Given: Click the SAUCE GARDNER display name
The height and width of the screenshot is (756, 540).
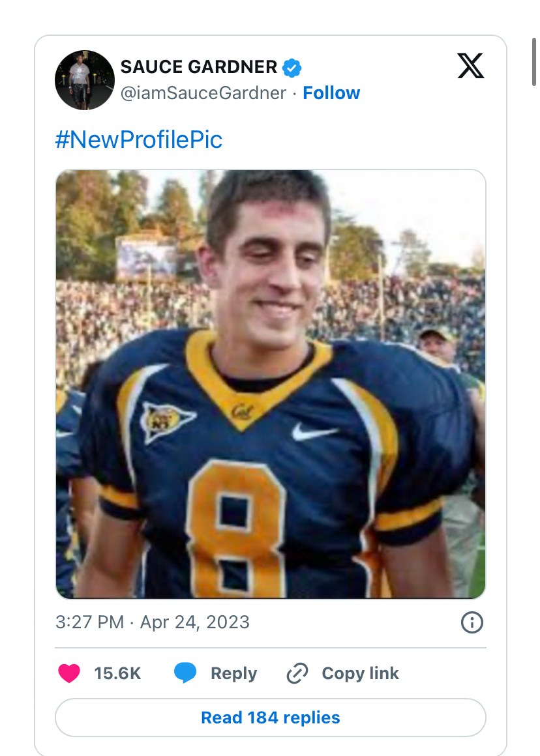Looking at the screenshot, I should click(199, 66).
